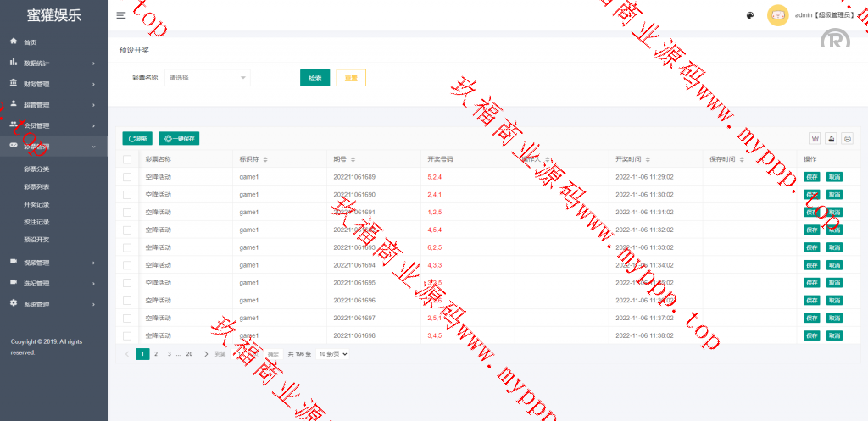Click the 首页 home icon in sidebar

click(14, 42)
